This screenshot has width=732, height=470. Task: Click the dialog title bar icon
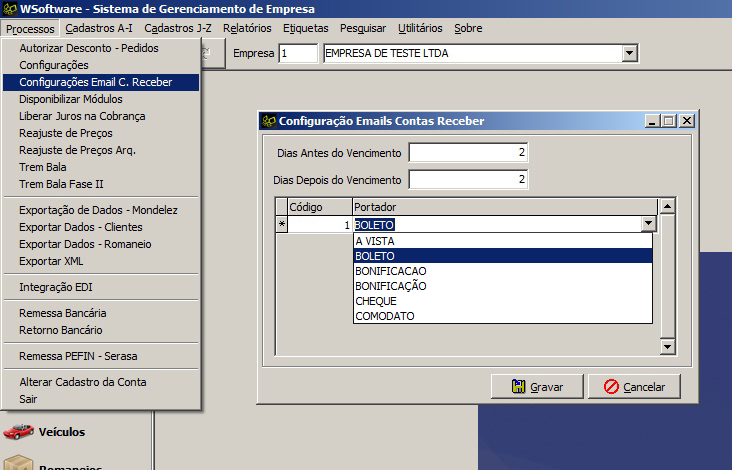pyautogui.click(x=268, y=121)
